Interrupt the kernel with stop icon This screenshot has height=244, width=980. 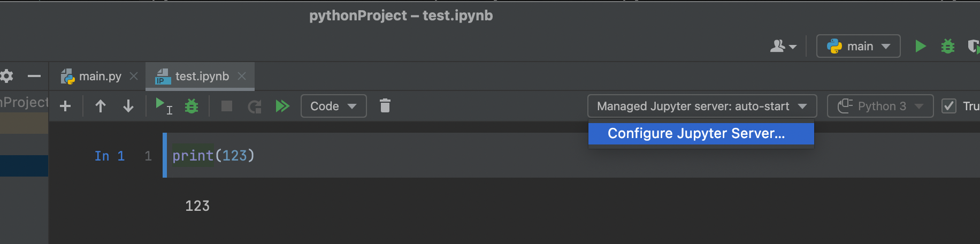click(227, 106)
